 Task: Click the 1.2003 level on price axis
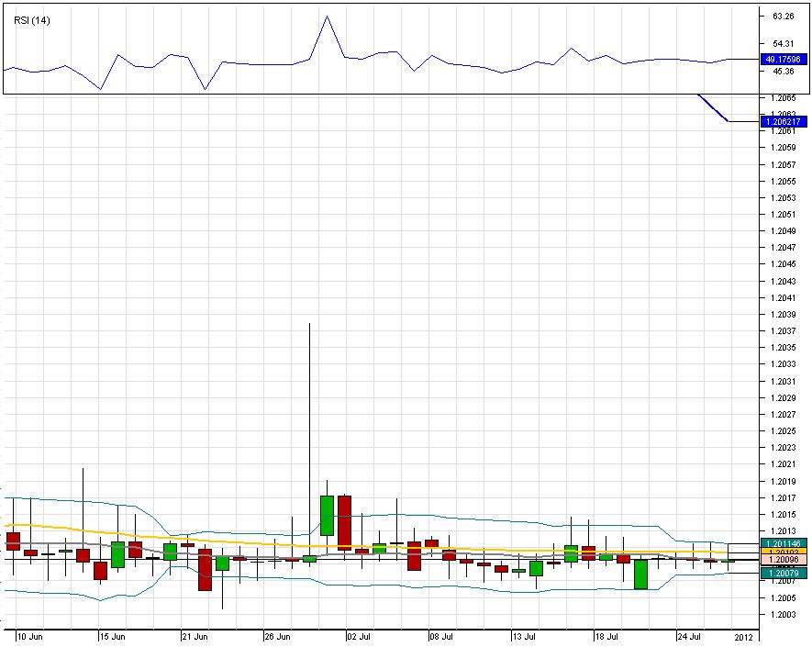pos(783,614)
